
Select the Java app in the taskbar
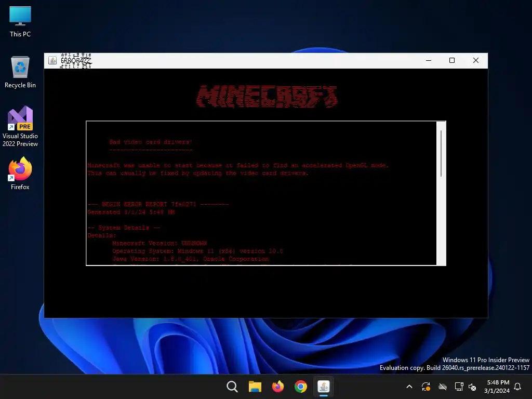pyautogui.click(x=323, y=387)
